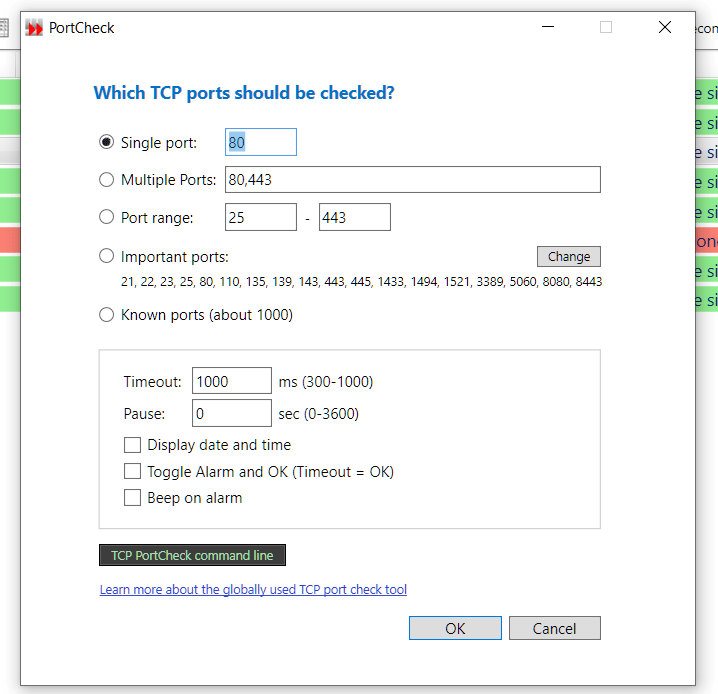
Task: Click the Pause field showing 0
Action: point(232,413)
